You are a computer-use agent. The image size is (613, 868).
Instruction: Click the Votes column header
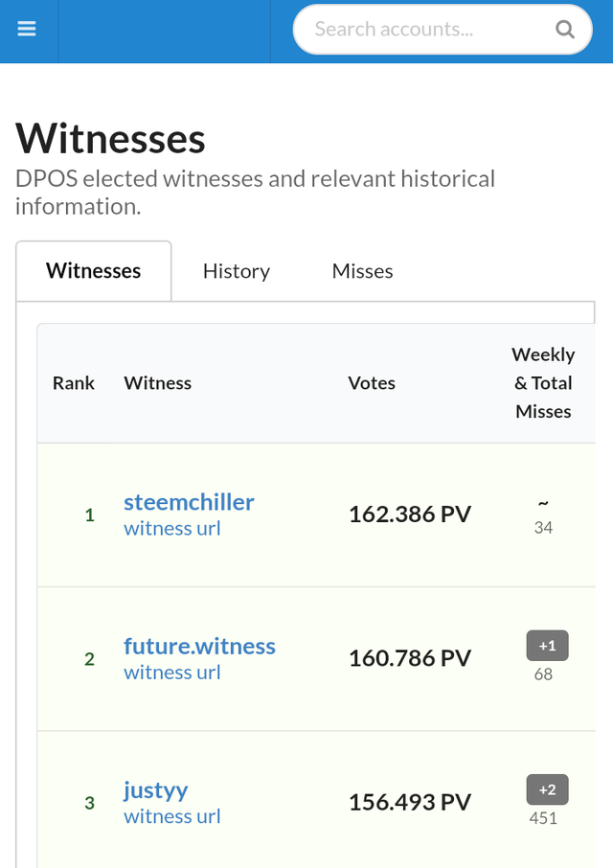[x=372, y=383]
